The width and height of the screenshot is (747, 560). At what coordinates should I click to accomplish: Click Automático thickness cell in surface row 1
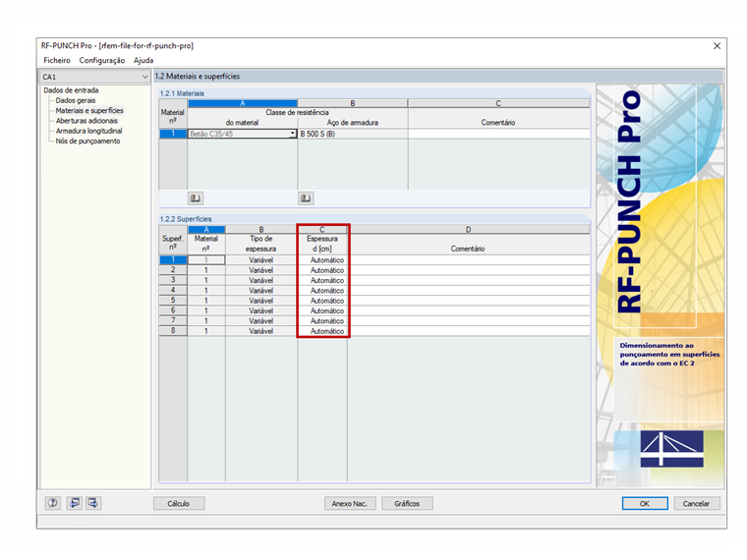pyautogui.click(x=323, y=260)
